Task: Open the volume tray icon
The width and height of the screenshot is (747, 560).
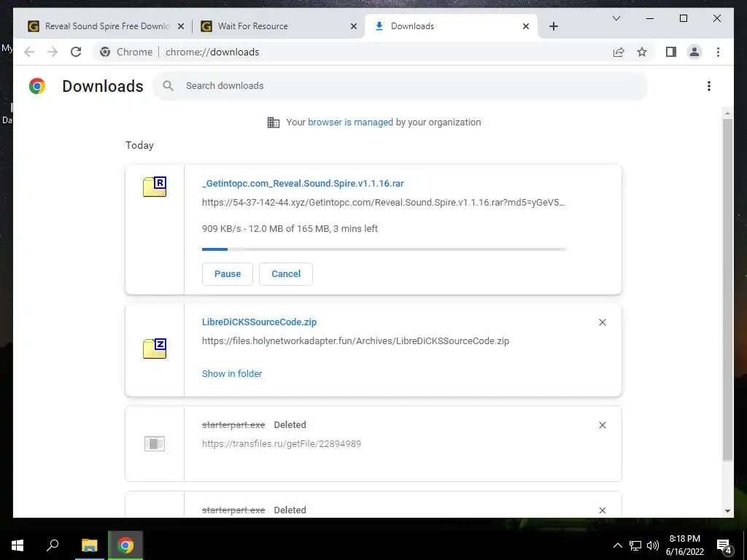Action: (x=653, y=545)
